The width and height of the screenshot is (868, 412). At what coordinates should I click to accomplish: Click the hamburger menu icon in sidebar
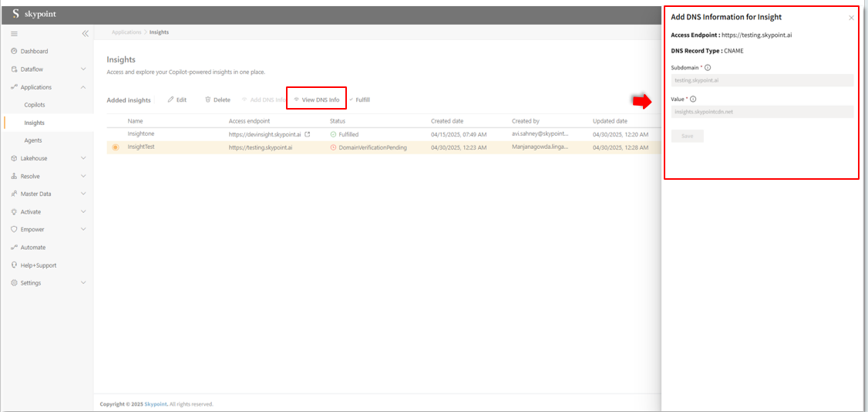click(x=14, y=34)
